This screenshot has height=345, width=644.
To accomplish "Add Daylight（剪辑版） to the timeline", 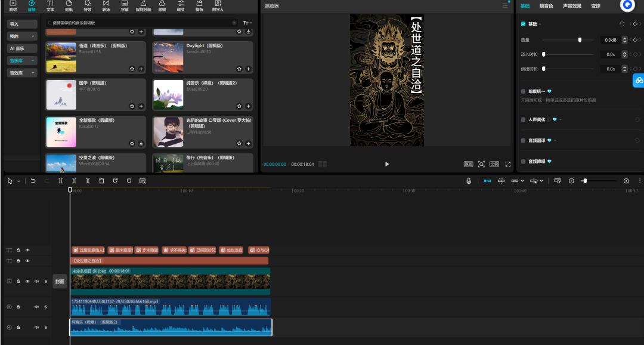I will click(x=248, y=69).
